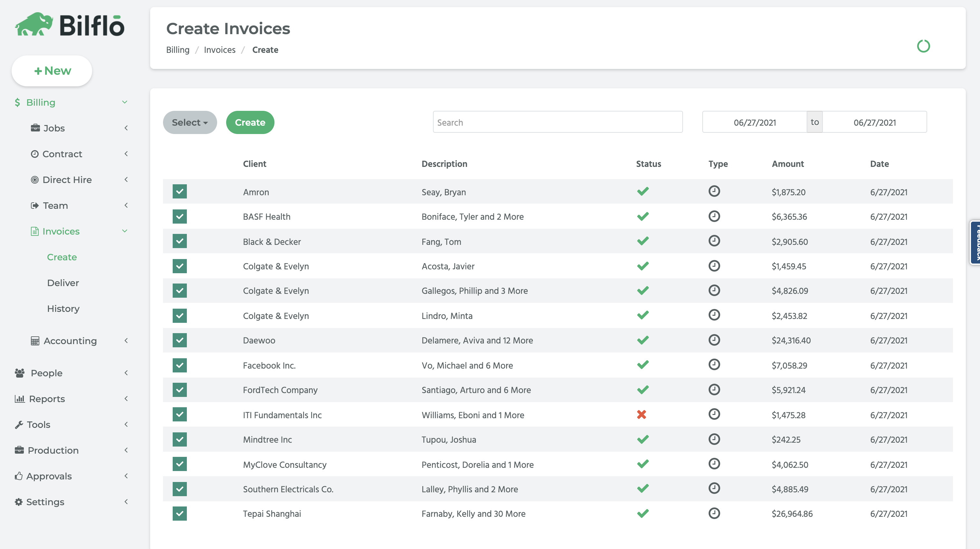980x549 pixels.
Task: Open the Deliver invoices menu item
Action: [x=63, y=283]
